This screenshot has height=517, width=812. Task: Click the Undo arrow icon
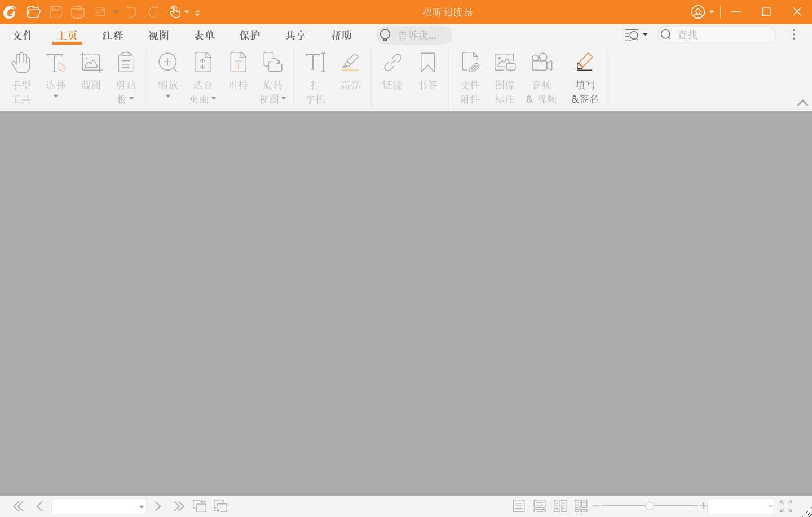point(131,12)
